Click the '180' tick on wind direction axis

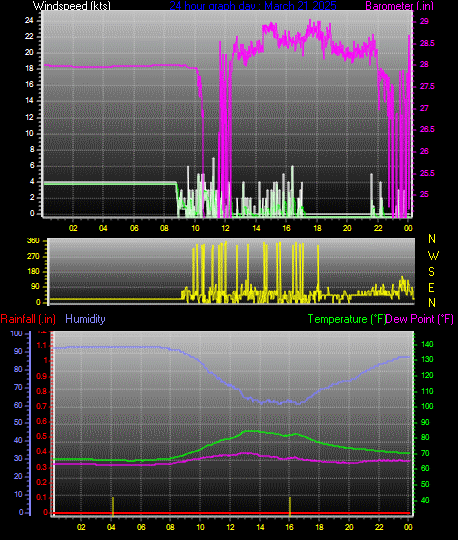click(x=33, y=271)
